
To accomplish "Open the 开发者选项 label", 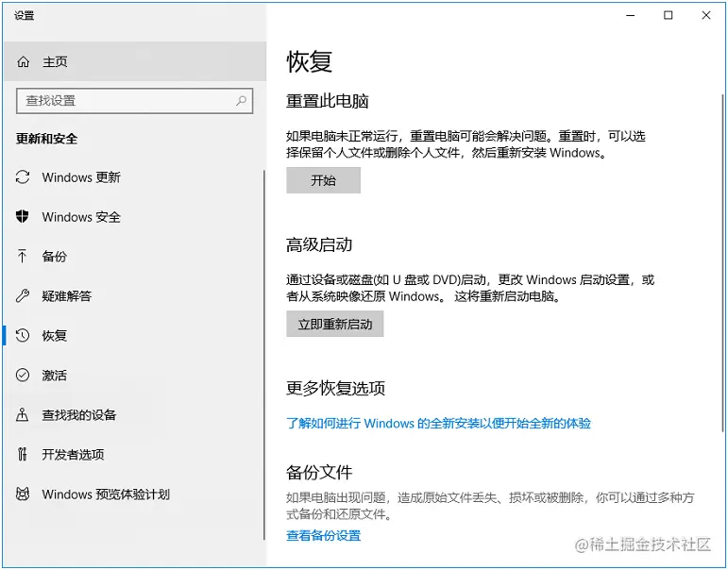I will tap(73, 454).
